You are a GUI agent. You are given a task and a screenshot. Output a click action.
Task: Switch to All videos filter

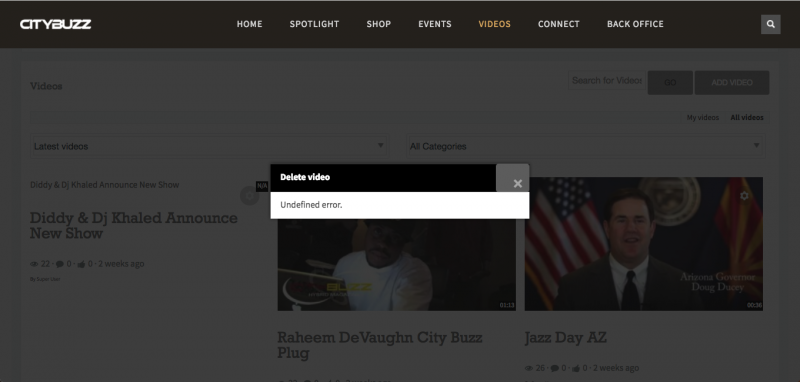(x=747, y=117)
